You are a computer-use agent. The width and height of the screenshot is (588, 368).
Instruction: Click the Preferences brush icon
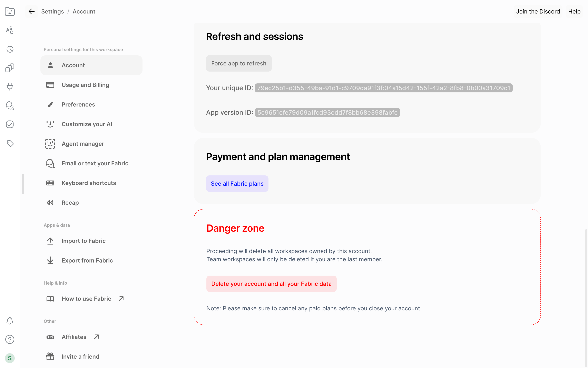[x=50, y=104]
